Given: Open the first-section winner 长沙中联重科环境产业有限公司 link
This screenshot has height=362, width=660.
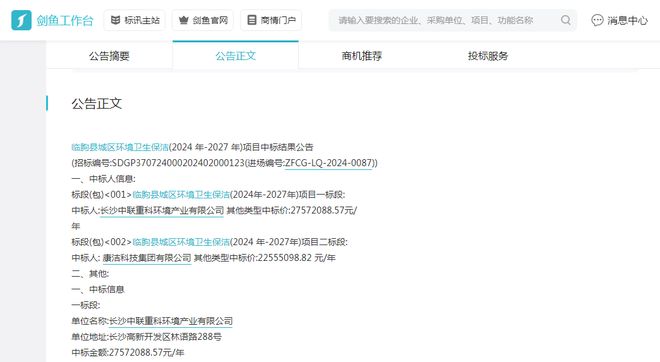Looking at the screenshot, I should [x=162, y=210].
